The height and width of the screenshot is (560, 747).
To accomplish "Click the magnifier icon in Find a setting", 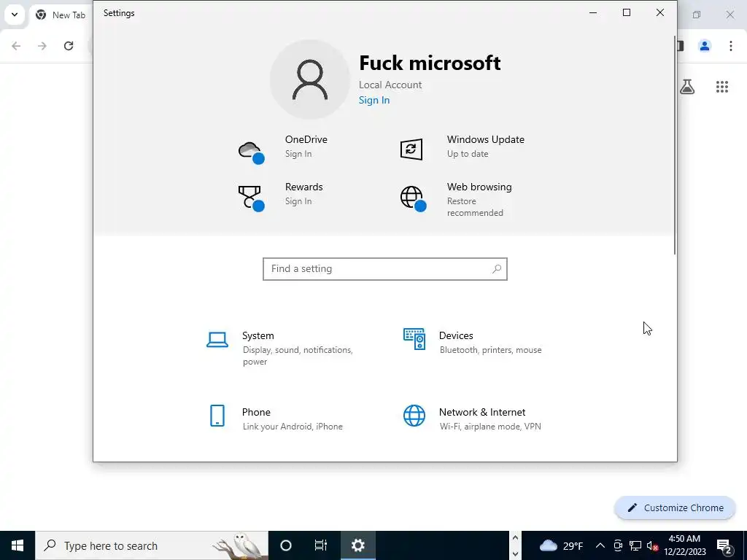I will tap(496, 269).
